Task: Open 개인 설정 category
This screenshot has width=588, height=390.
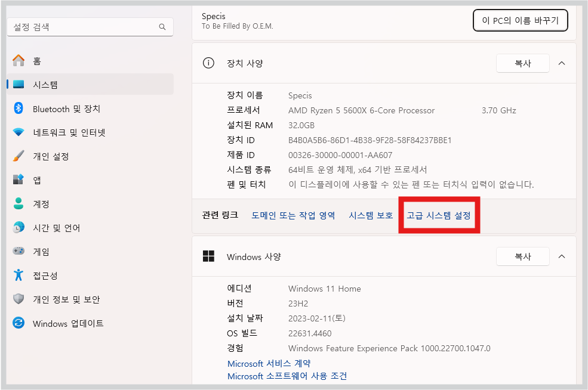Action: pyautogui.click(x=90, y=156)
